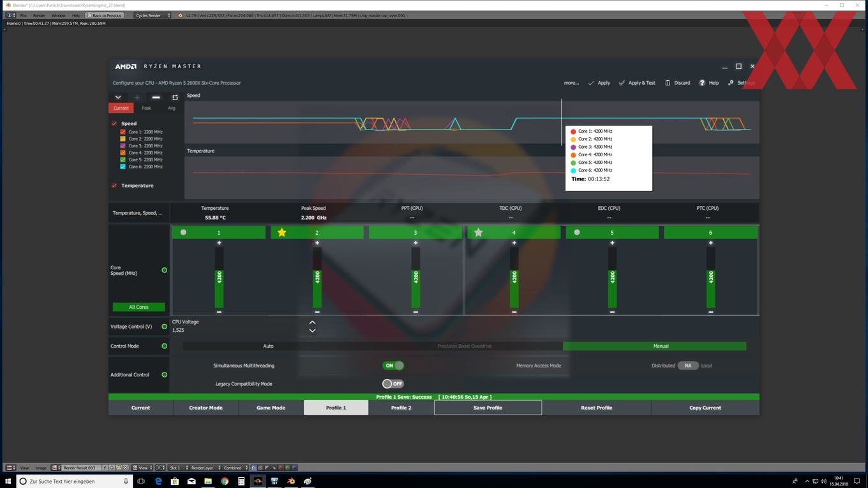The image size is (868, 488).
Task: Toggle Core 2 speed checkbox in legend
Action: (x=123, y=139)
